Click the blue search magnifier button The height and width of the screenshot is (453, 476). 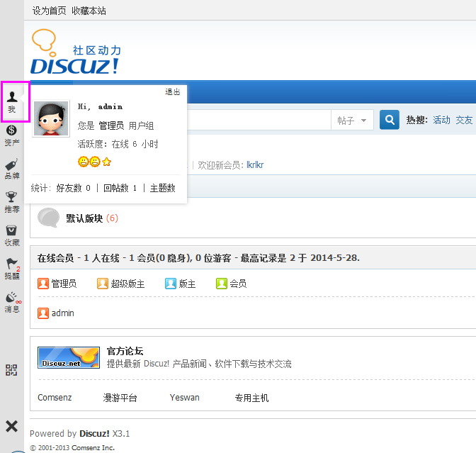(389, 120)
